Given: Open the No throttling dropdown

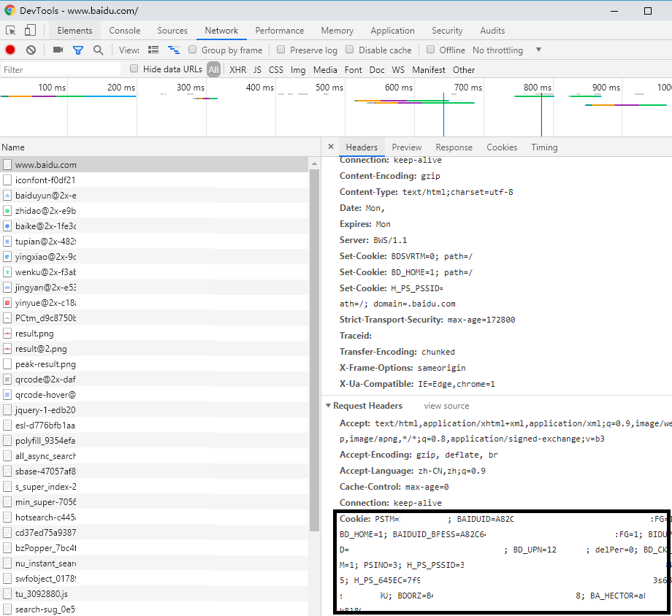Looking at the screenshot, I should click(507, 50).
